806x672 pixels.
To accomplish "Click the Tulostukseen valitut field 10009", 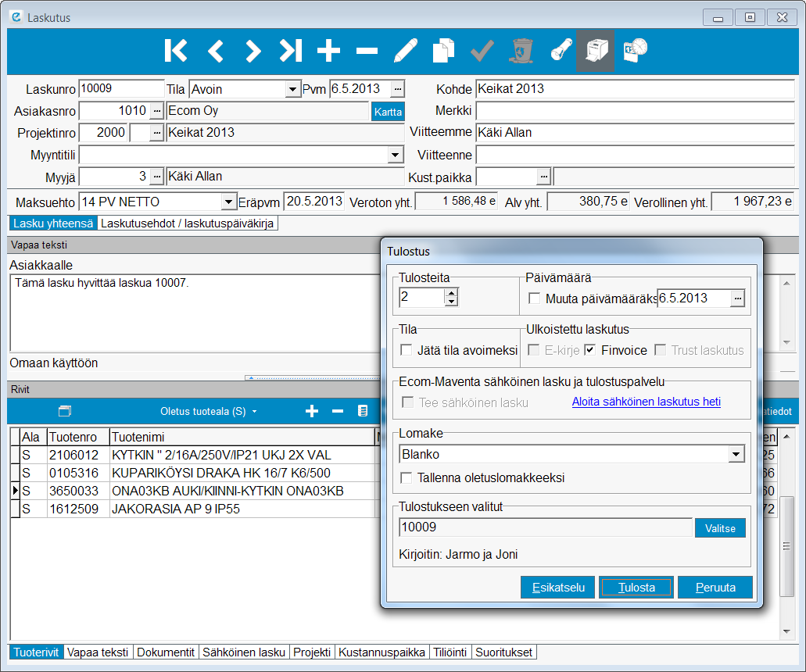I will tap(546, 527).
